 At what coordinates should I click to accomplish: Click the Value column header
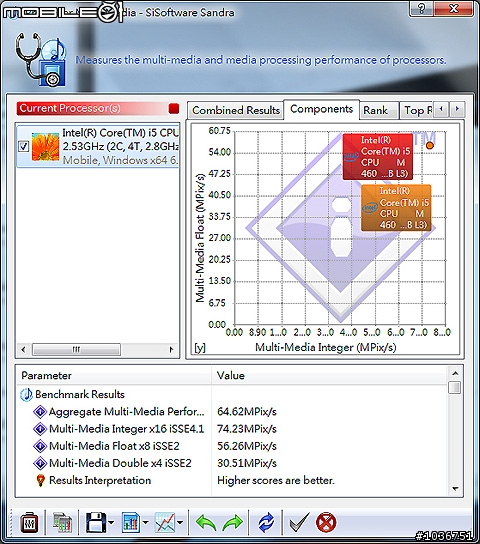pos(329,375)
